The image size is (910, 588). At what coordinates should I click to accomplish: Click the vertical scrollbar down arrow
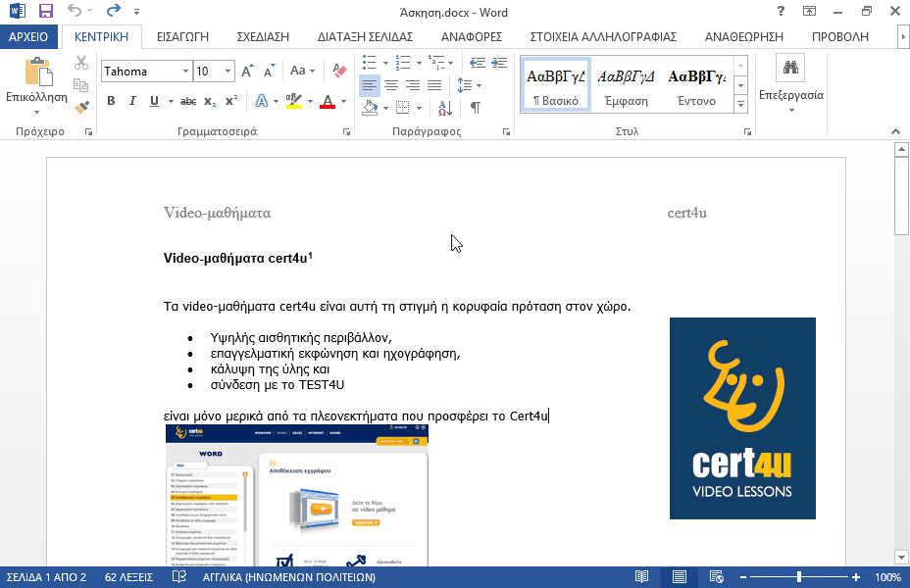(901, 558)
